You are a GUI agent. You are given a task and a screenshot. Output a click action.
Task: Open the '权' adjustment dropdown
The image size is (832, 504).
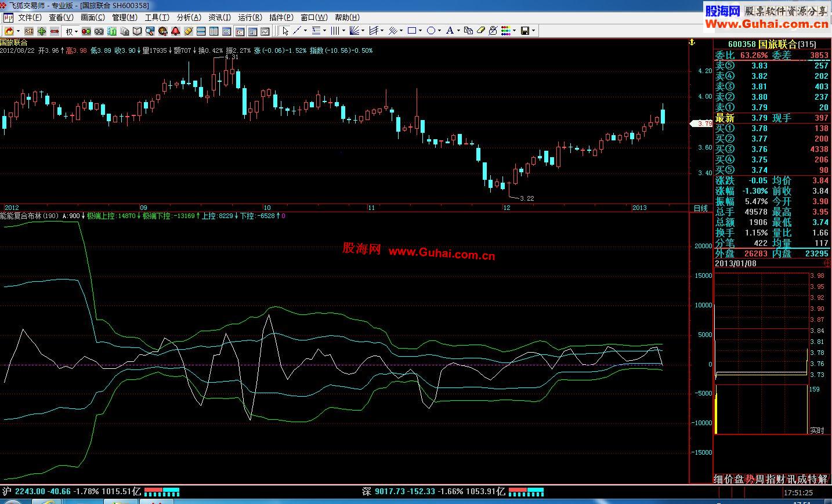point(71,31)
